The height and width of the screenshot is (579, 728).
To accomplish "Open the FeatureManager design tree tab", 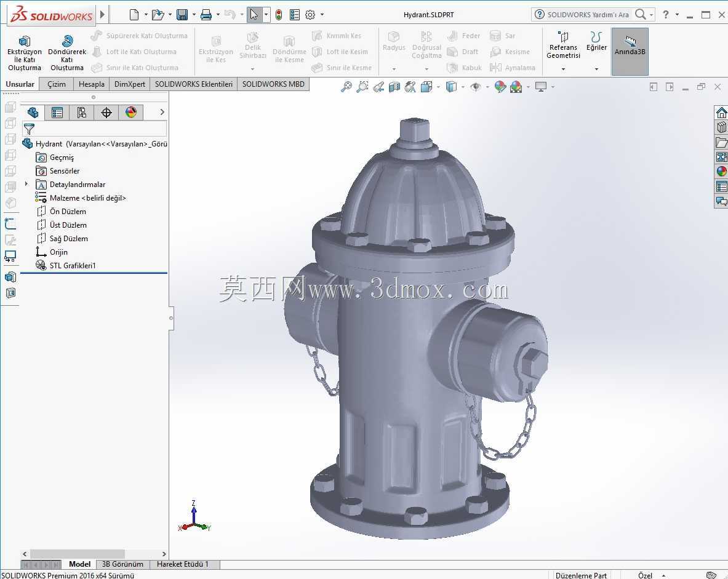I will [33, 113].
